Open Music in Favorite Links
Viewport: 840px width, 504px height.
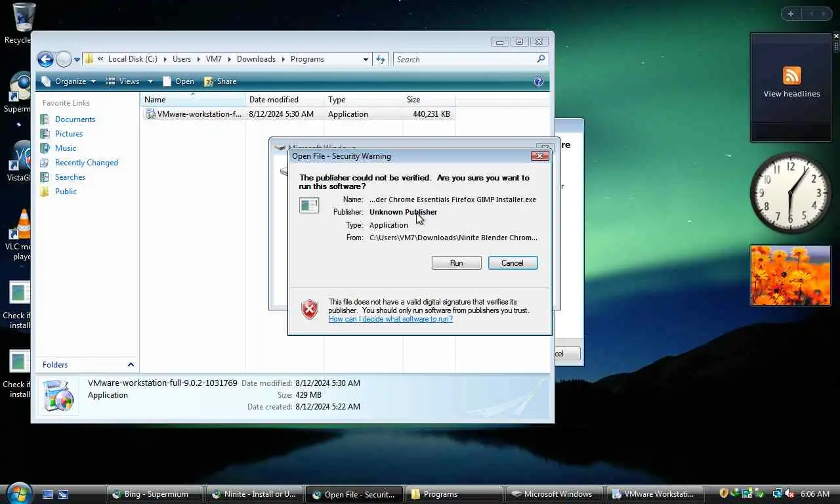pyautogui.click(x=65, y=148)
